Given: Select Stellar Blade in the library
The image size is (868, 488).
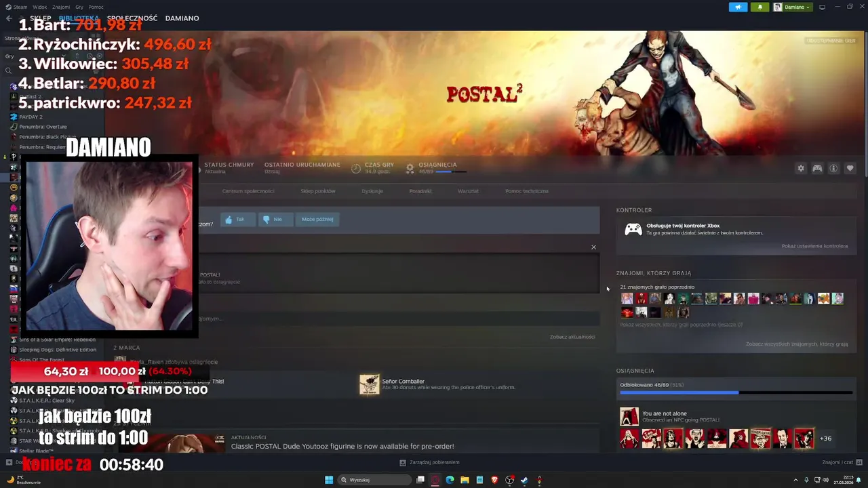Looking at the screenshot, I should pos(36,451).
